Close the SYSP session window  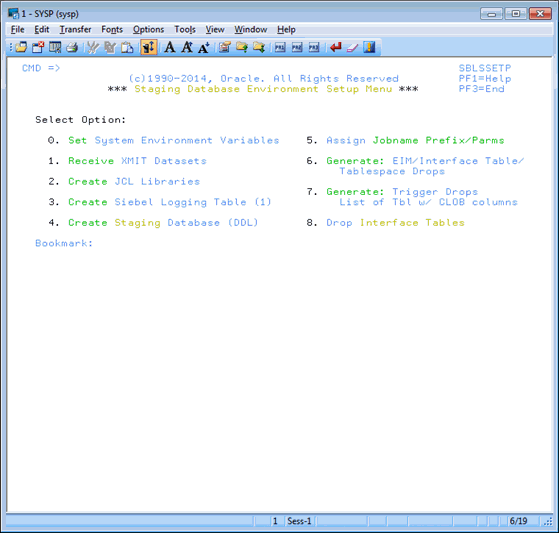pos(540,14)
